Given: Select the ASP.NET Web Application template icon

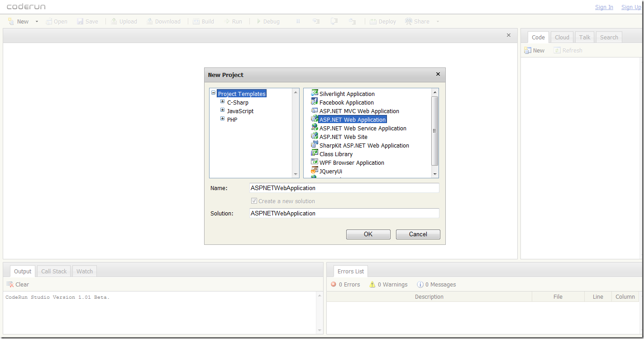Looking at the screenshot, I should click(315, 119).
